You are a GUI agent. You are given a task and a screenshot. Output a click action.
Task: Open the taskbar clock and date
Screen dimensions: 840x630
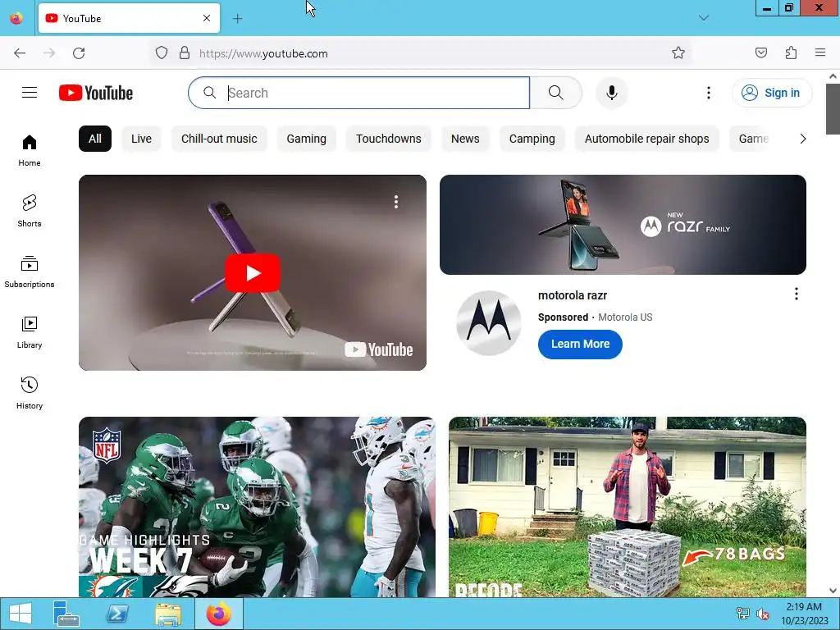tap(804, 614)
